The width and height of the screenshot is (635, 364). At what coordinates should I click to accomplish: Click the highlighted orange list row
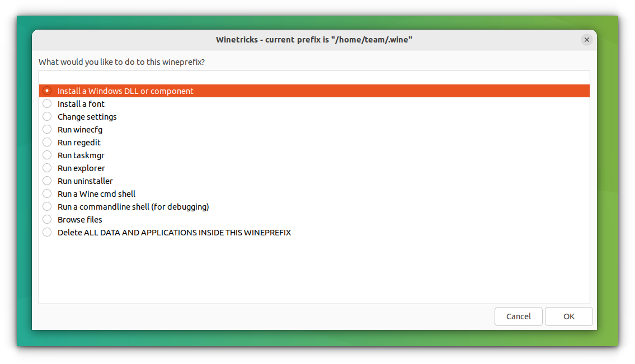(313, 91)
